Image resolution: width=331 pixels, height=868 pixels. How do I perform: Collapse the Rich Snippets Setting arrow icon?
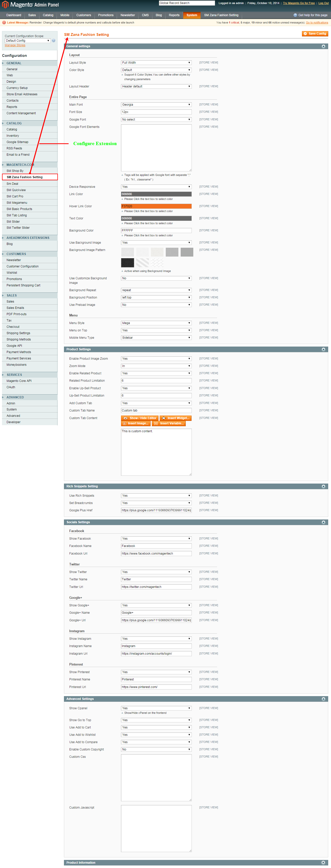click(323, 486)
